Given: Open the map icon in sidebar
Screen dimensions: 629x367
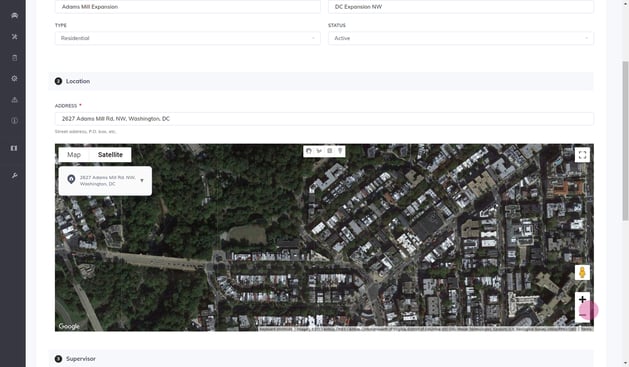Looking at the screenshot, I should point(14,148).
